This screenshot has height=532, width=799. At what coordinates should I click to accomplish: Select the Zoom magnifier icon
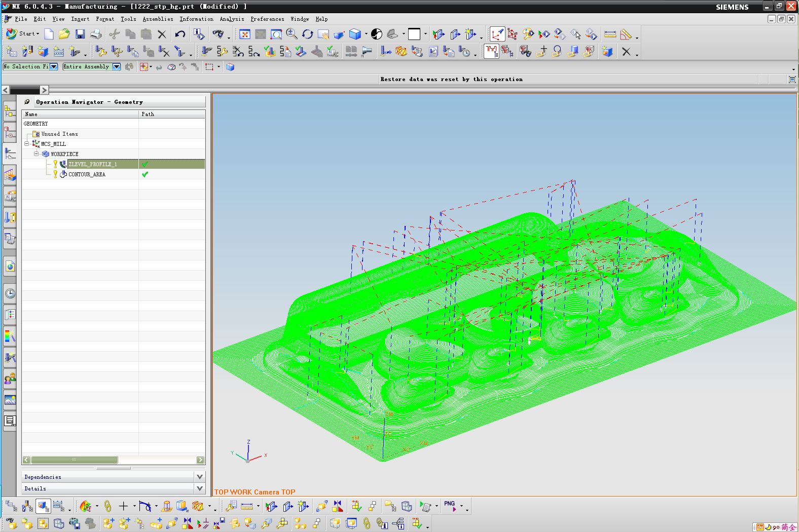pyautogui.click(x=292, y=34)
